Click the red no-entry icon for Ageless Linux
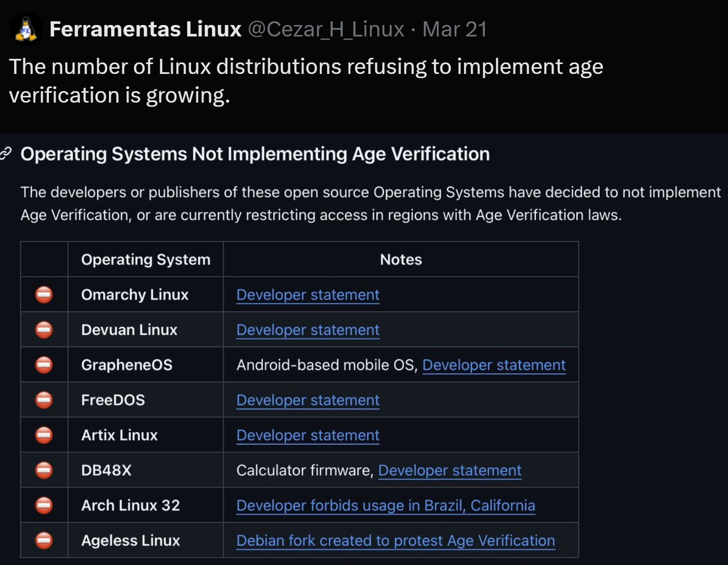 [x=44, y=541]
